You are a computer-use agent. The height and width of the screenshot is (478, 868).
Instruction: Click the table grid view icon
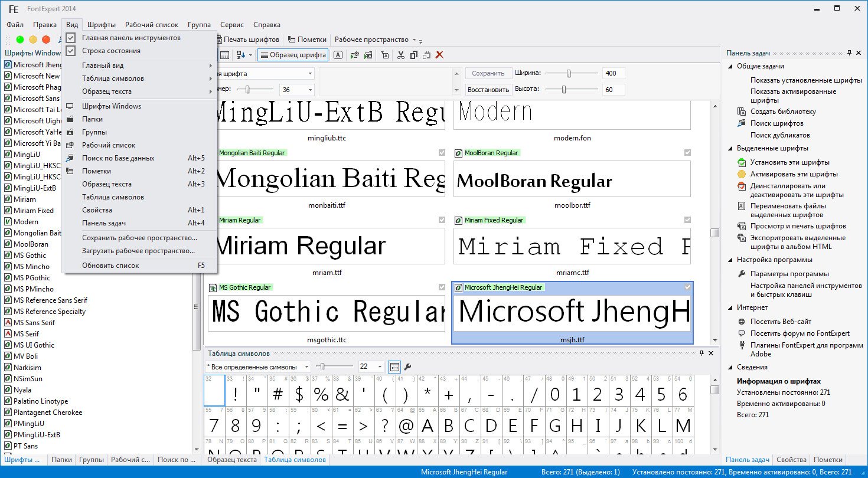pos(224,55)
